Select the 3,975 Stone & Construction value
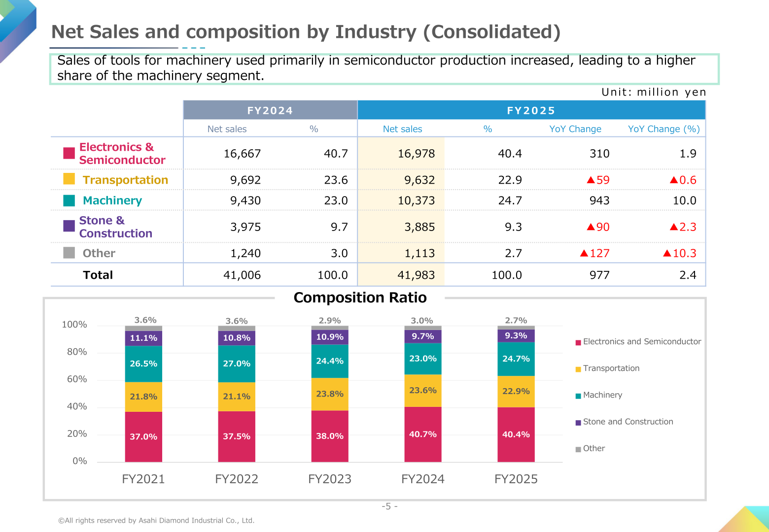769x532 pixels. [x=245, y=227]
